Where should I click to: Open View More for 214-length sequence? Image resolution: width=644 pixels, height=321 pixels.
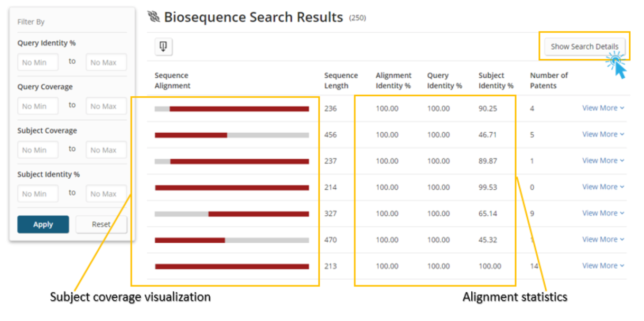tap(603, 187)
